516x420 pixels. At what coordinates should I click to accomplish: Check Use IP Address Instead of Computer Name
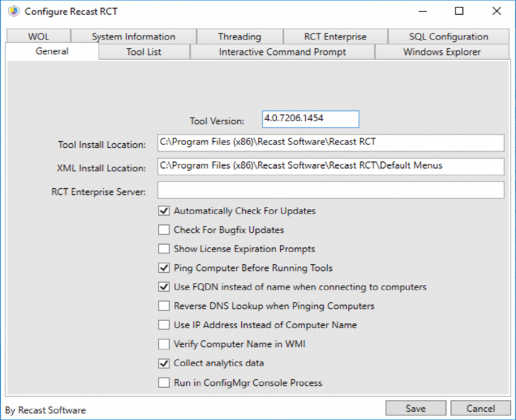click(x=164, y=325)
